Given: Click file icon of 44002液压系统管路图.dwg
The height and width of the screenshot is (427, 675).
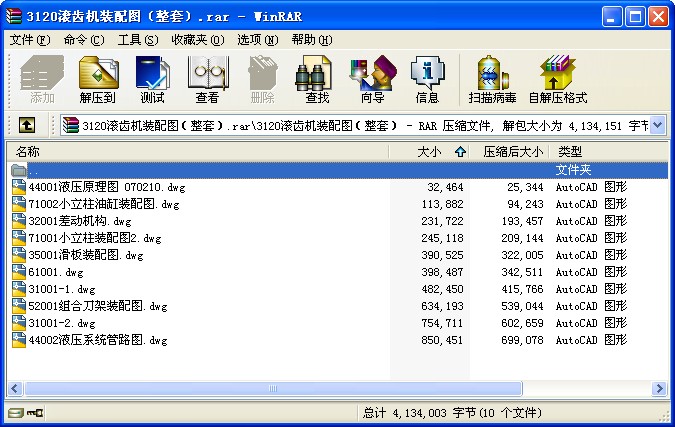Looking at the screenshot, I should 19,340.
